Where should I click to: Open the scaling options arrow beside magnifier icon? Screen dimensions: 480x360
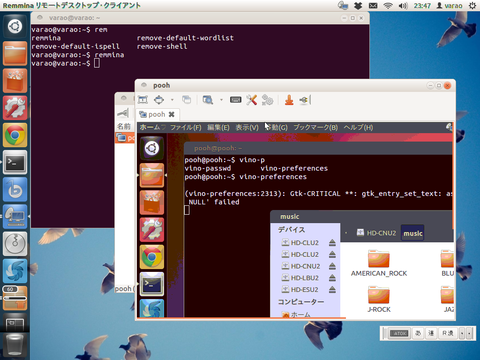click(x=221, y=100)
